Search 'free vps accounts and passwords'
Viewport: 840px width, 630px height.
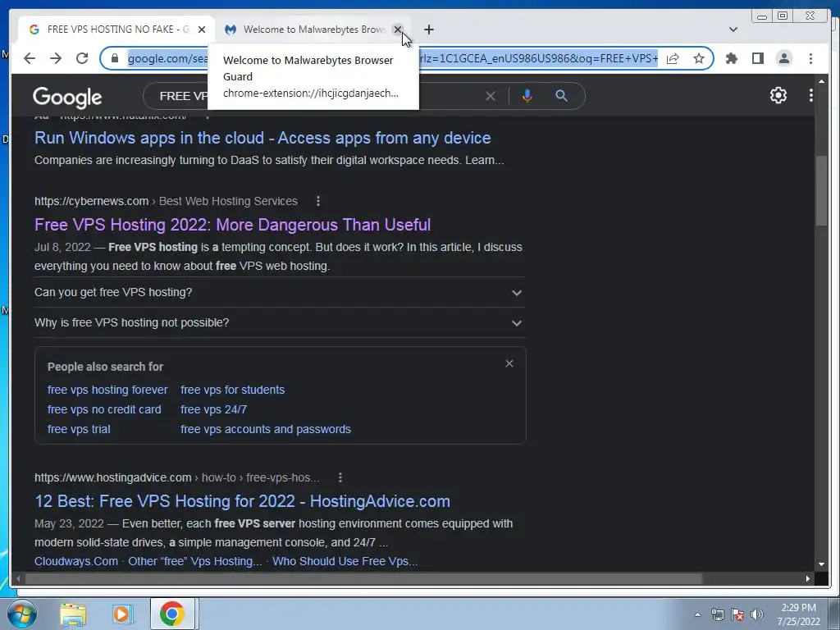coord(266,429)
